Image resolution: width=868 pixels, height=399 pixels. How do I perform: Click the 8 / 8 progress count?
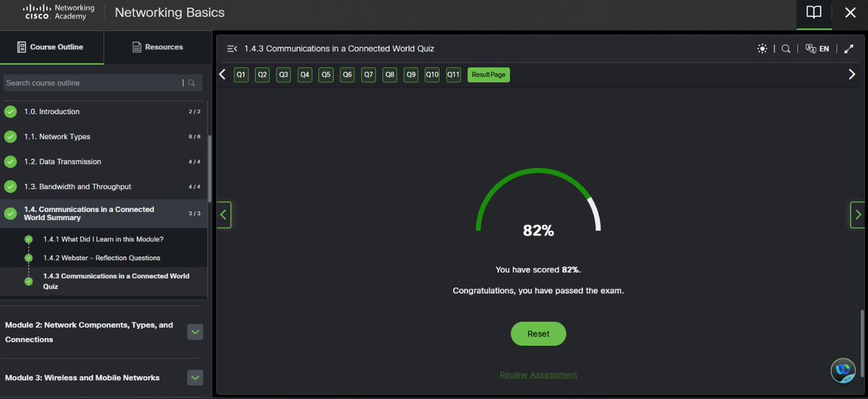click(x=195, y=137)
